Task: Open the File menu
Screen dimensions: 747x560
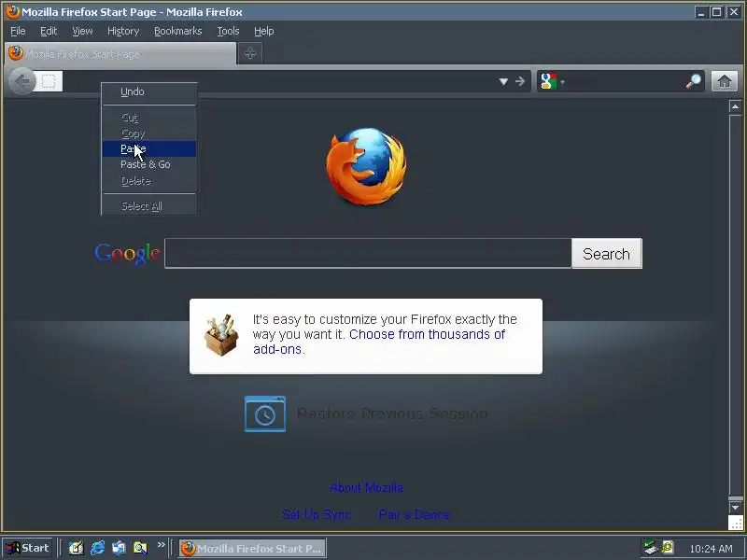Action: pyautogui.click(x=18, y=31)
